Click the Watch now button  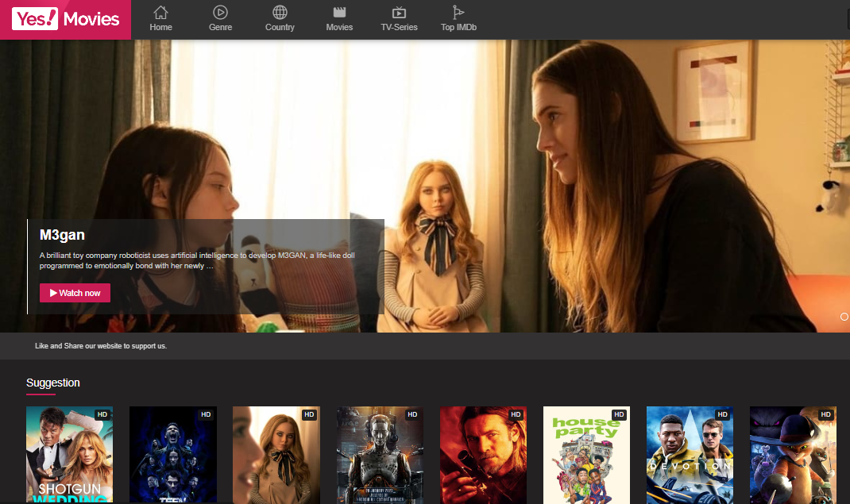tap(75, 293)
